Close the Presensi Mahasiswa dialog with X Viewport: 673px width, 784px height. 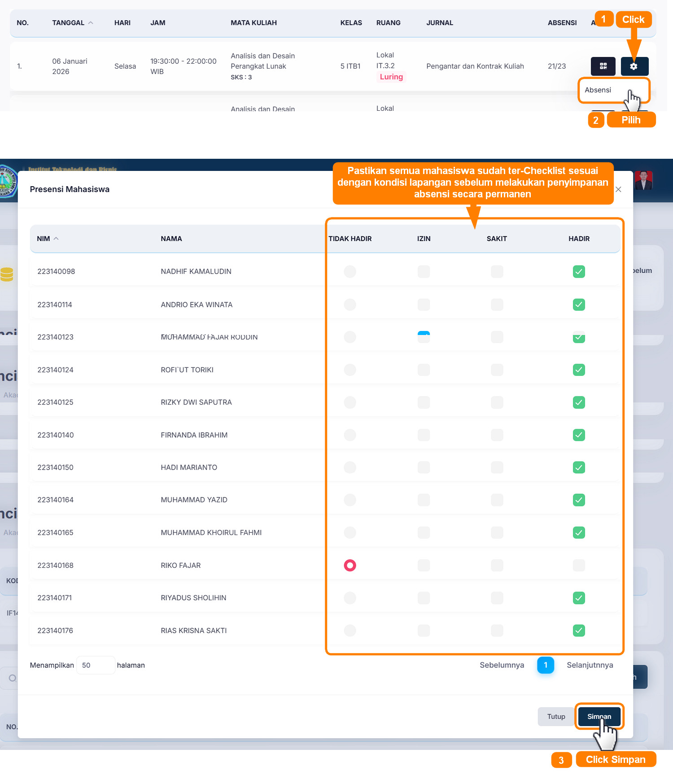pyautogui.click(x=618, y=189)
